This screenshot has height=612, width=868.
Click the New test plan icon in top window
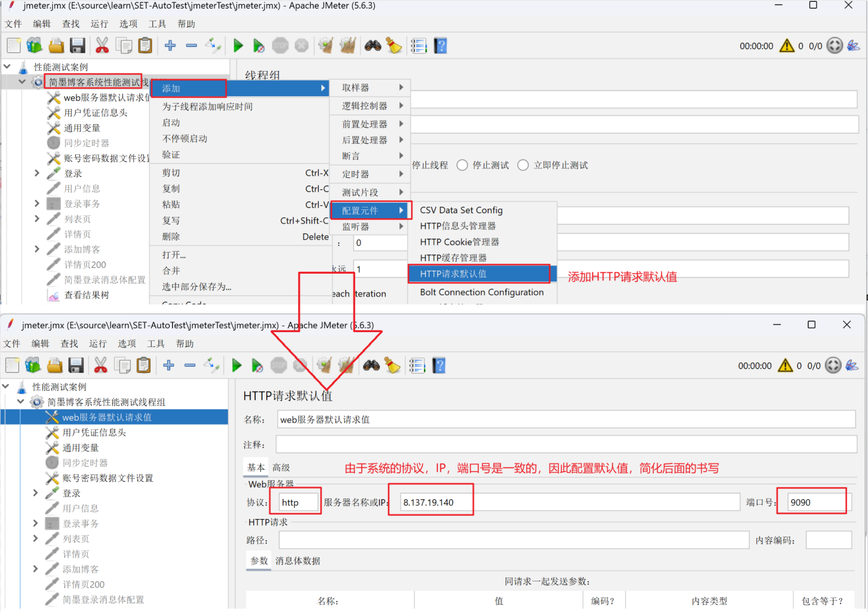14,46
